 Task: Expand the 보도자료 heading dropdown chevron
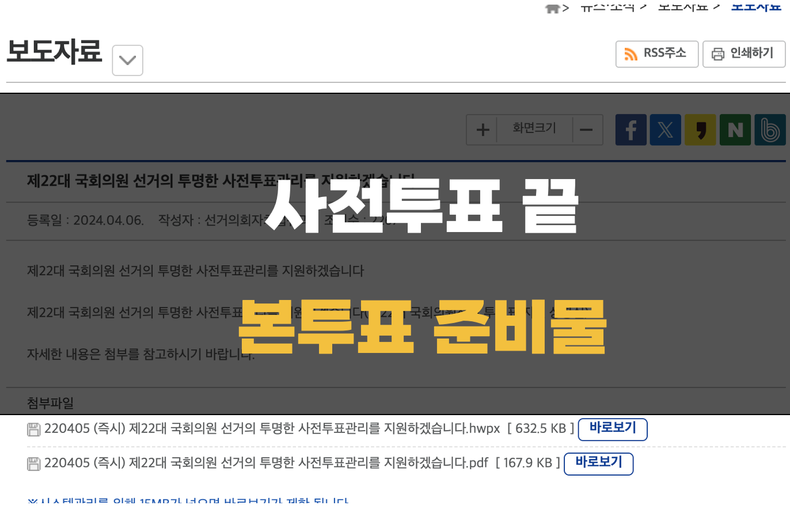(x=127, y=60)
